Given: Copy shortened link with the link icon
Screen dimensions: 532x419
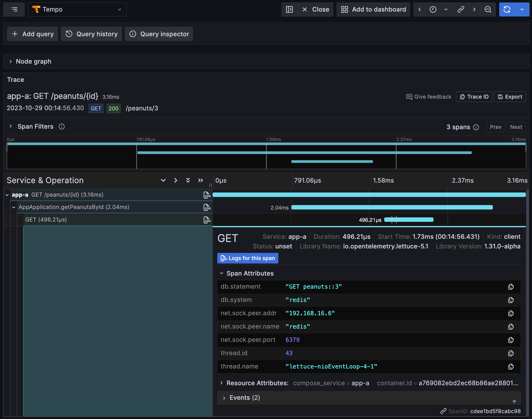Looking at the screenshot, I should coord(461,9).
